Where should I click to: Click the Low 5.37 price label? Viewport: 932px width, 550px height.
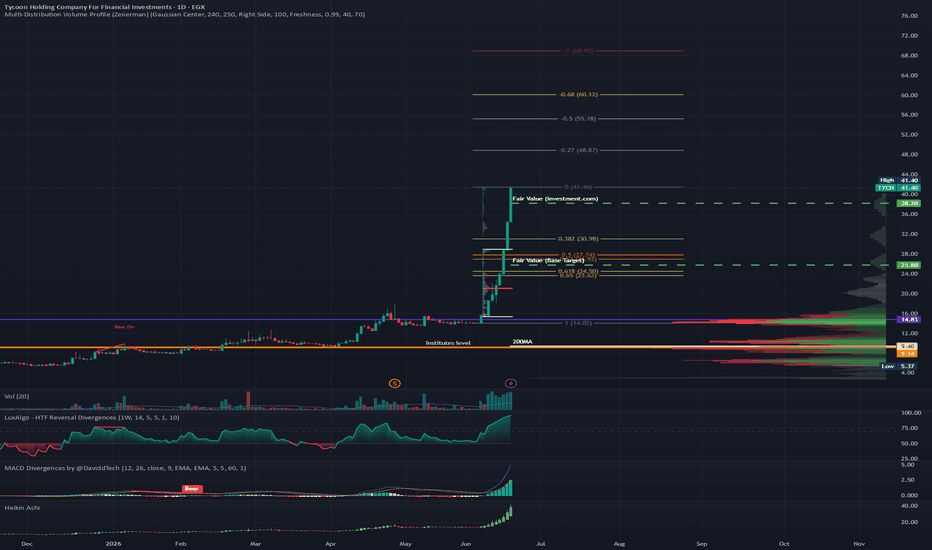click(899, 366)
